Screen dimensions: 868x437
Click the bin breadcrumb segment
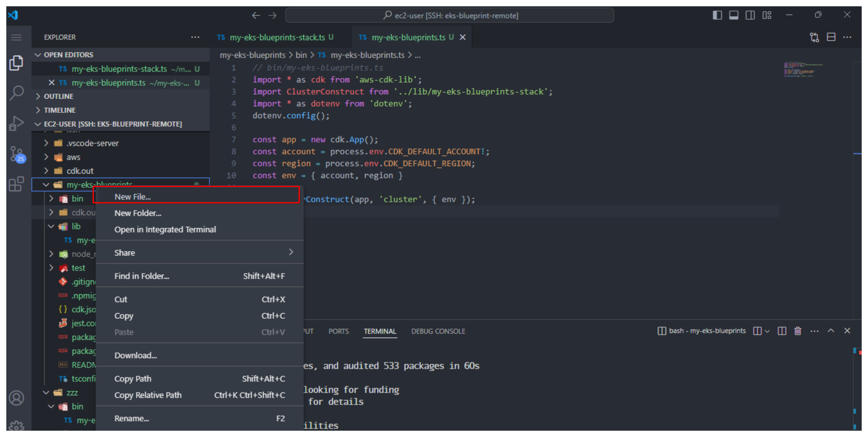tap(301, 55)
